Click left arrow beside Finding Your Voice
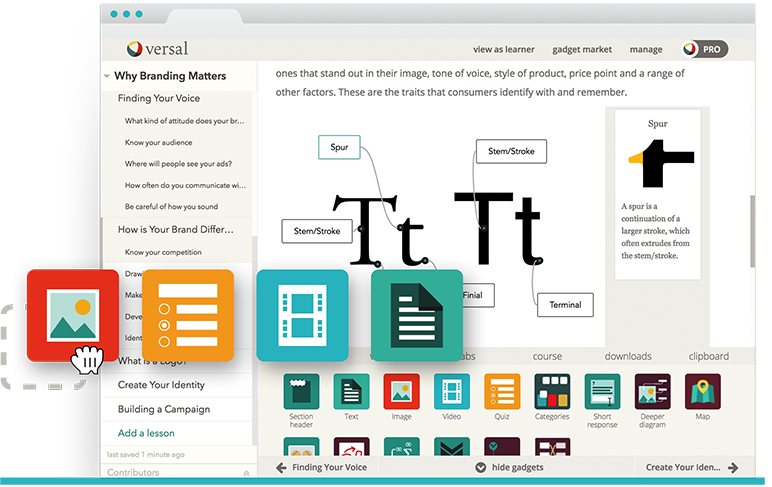This screenshot has width=772, height=487. tap(281, 468)
